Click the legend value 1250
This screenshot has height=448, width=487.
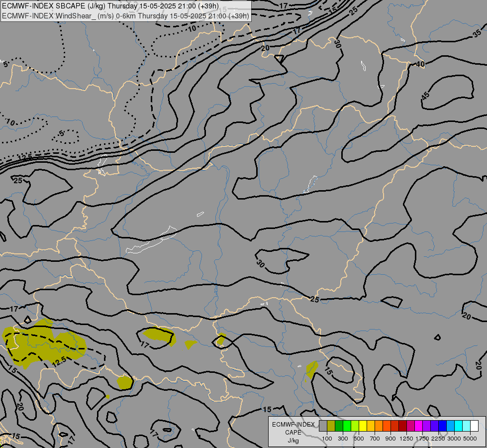pyautogui.click(x=406, y=439)
